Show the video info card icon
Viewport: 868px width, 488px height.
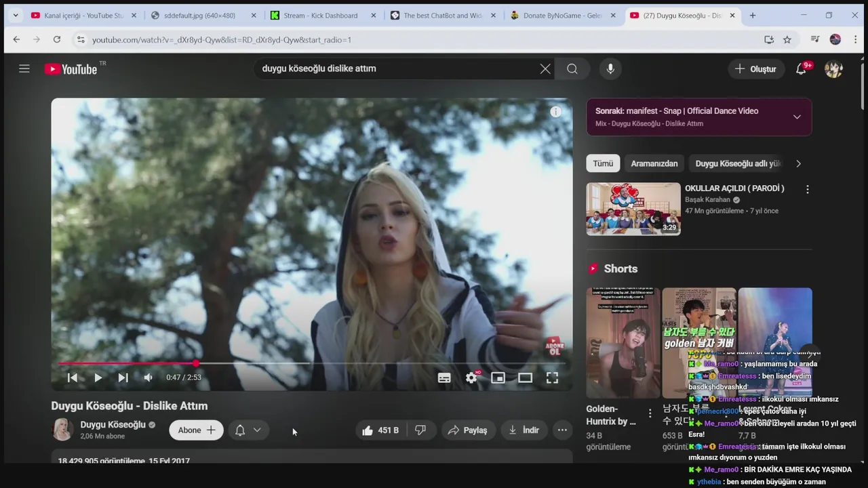(555, 112)
